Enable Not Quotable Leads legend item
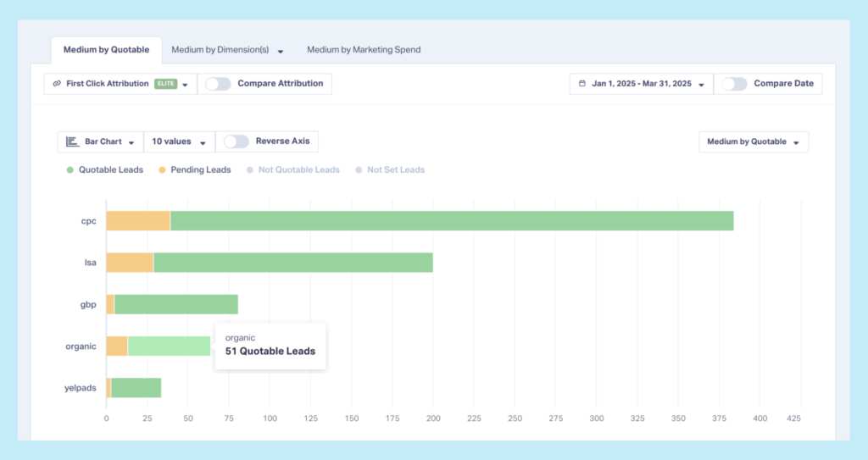Screen dimensions: 868x460 [292, 170]
